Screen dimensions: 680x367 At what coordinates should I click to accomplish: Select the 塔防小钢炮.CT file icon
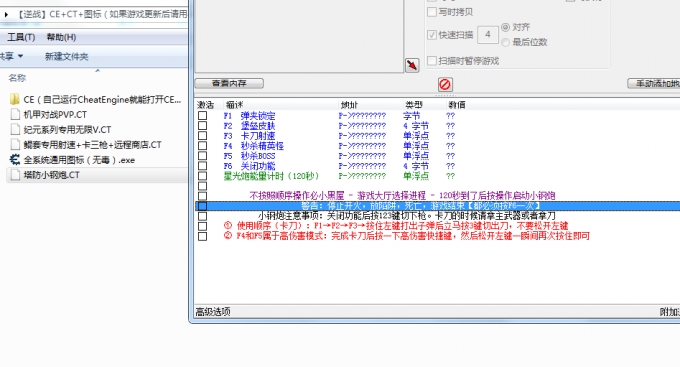click(x=15, y=175)
